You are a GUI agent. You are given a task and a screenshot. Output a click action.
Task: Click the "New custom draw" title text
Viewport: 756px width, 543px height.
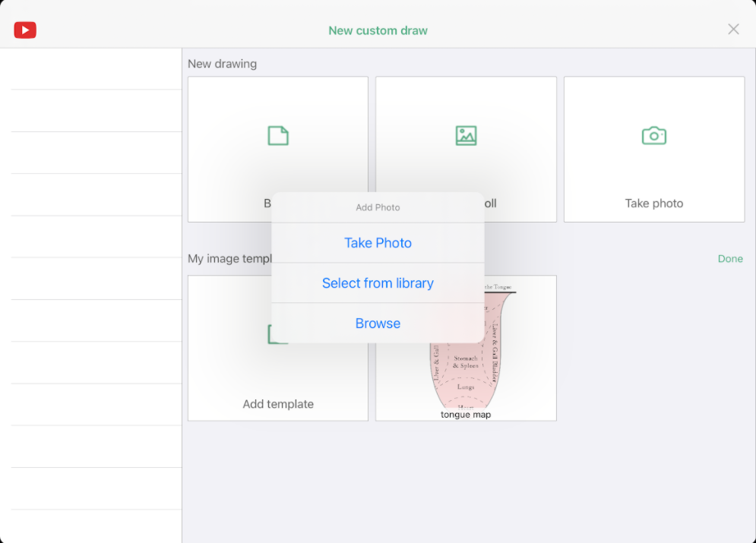378,30
